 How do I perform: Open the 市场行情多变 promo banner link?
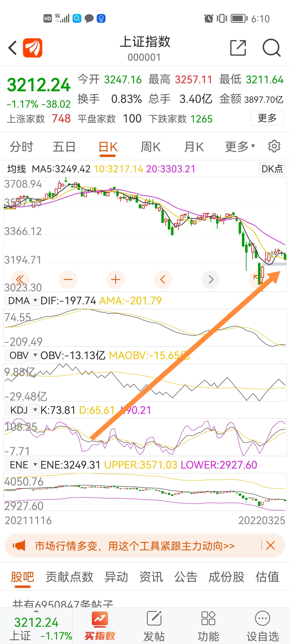coord(135,546)
